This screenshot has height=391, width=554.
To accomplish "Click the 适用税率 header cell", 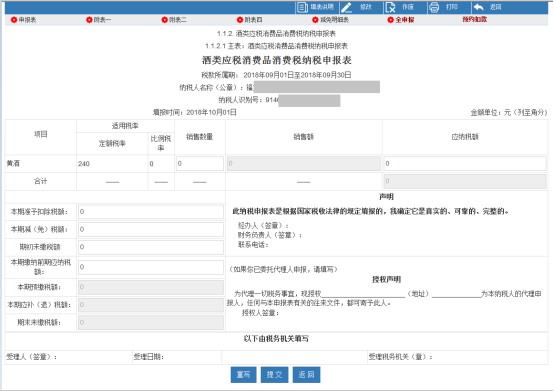I will coord(125,126).
